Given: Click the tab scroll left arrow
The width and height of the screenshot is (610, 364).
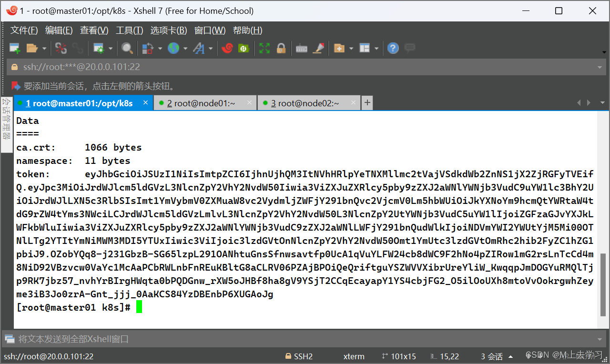Looking at the screenshot, I should pos(579,103).
